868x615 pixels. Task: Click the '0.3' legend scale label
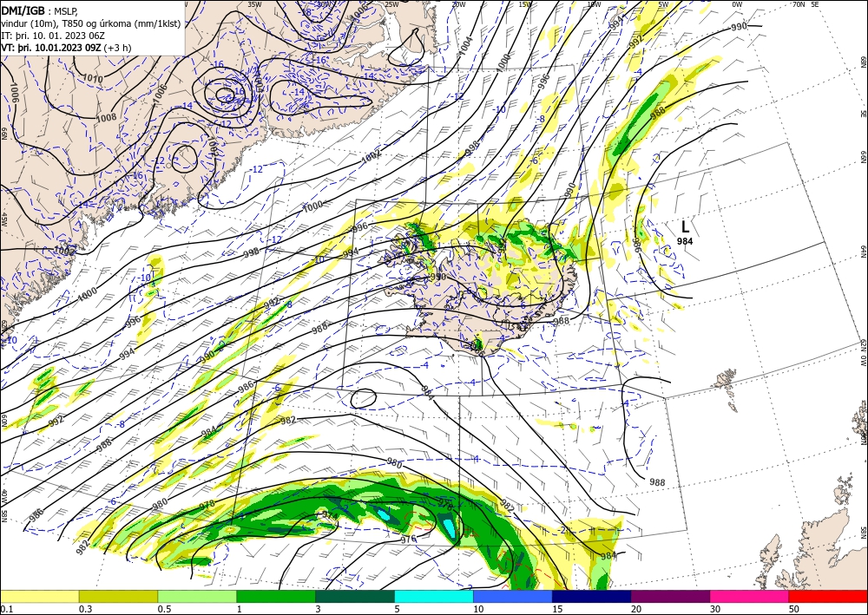tap(85, 609)
